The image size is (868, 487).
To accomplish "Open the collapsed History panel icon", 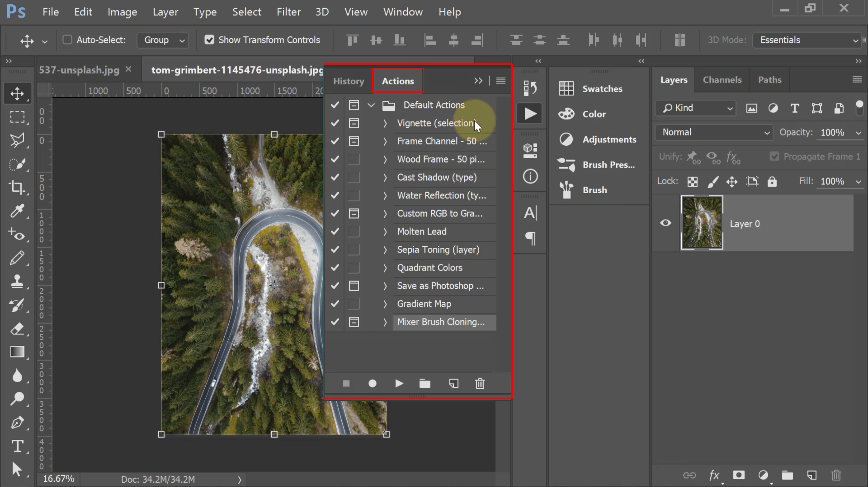I will (x=530, y=88).
